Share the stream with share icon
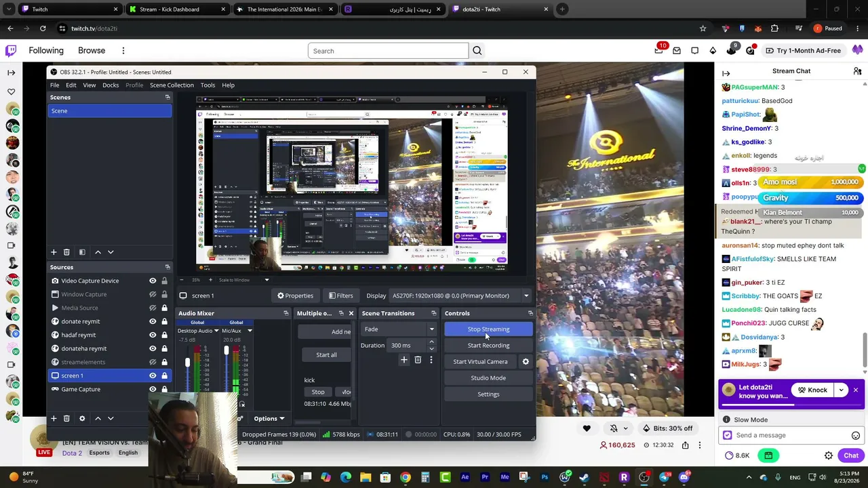Screen dimensions: 868x488 (x=686, y=445)
